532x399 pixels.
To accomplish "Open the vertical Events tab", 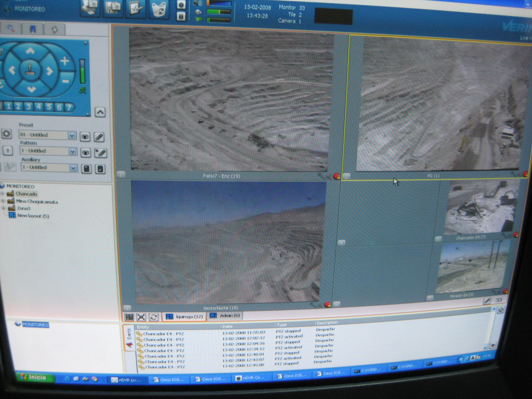I will tap(129, 338).
